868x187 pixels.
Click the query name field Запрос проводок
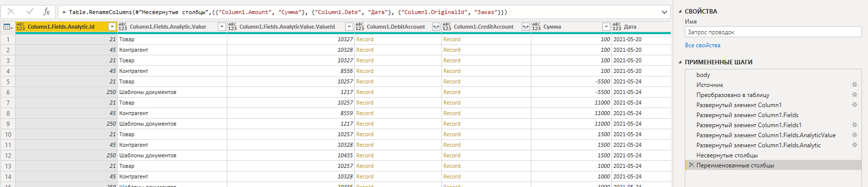[773, 32]
